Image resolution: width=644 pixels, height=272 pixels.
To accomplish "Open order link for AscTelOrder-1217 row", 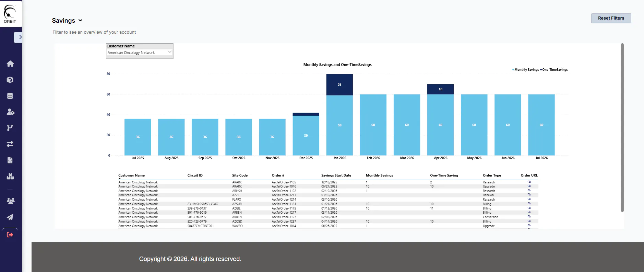I will point(529,212).
